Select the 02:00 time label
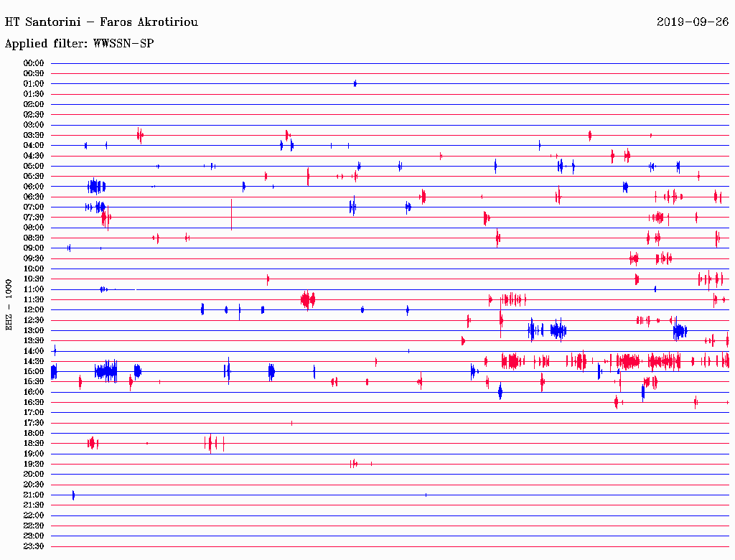 pos(34,105)
